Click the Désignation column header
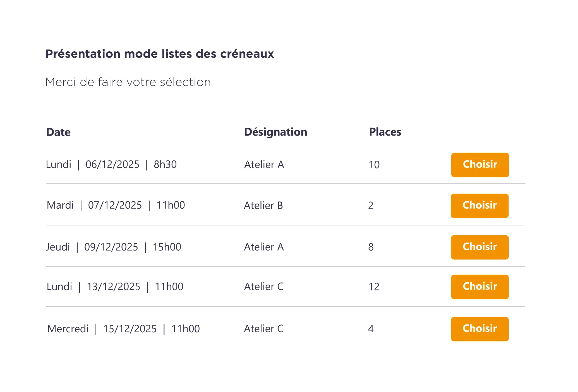This screenshot has width=578, height=392. [275, 132]
